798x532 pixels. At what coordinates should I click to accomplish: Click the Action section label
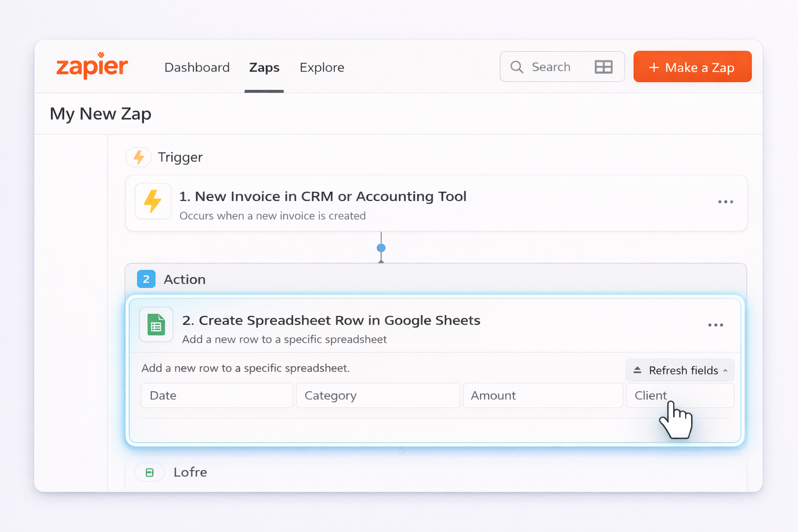(184, 280)
